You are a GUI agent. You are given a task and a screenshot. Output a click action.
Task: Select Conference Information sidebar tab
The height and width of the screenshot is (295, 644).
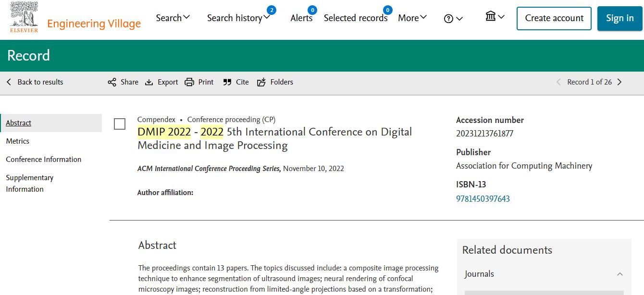(x=43, y=160)
